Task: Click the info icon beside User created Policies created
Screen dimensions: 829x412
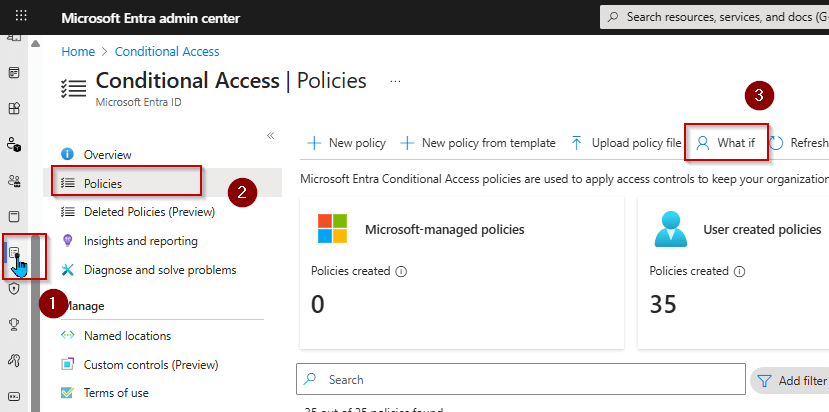Action: coord(740,271)
